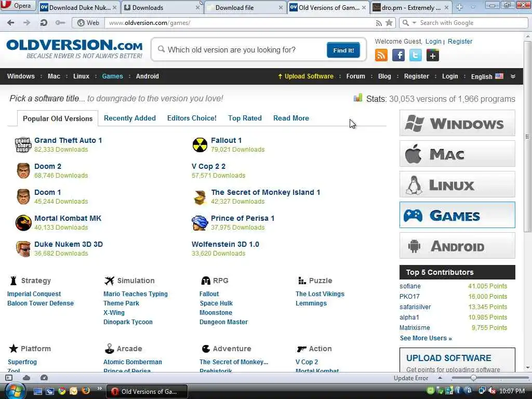Open the Top Rated tab
This screenshot has height=399, width=532.
tap(245, 118)
